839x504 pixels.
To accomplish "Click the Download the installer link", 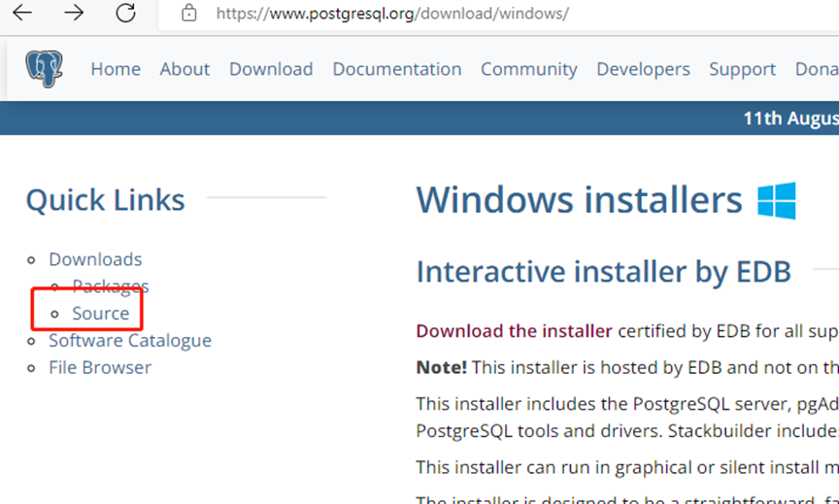I will click(x=514, y=330).
